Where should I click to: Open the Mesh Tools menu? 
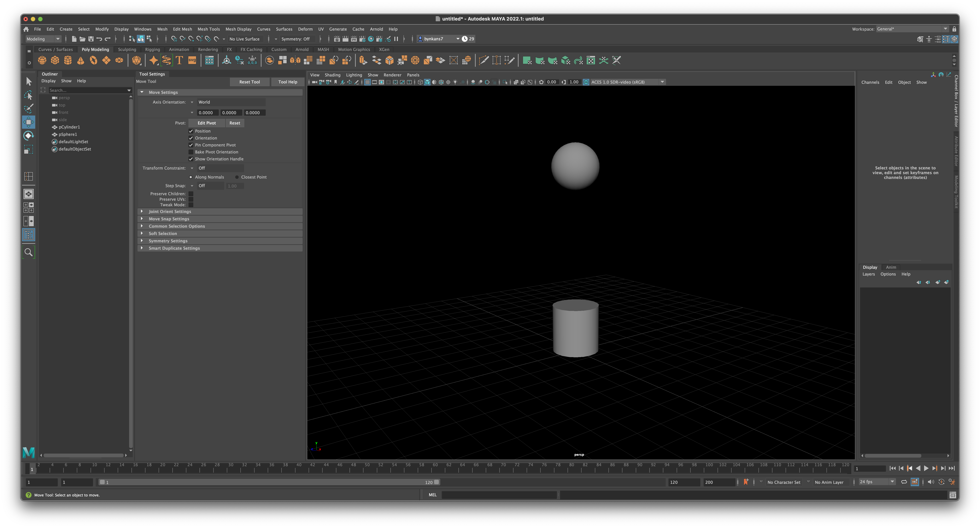point(209,29)
